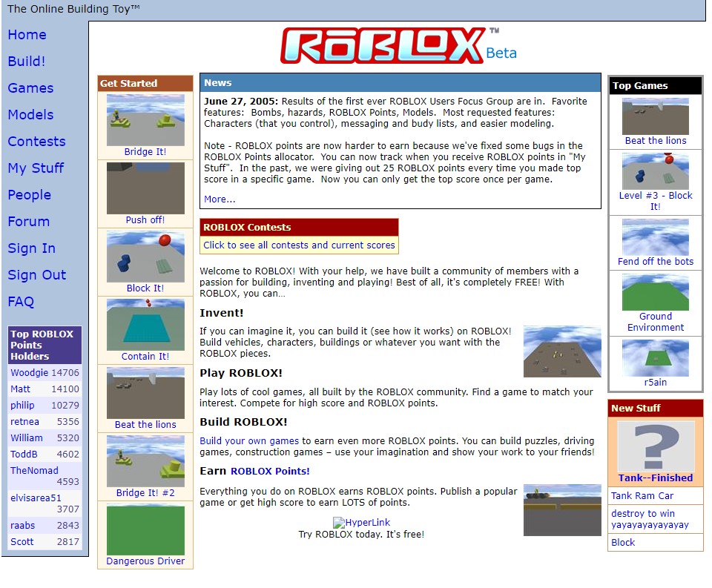
Task: Click the Dangerous Driver text link
Action: (145, 561)
